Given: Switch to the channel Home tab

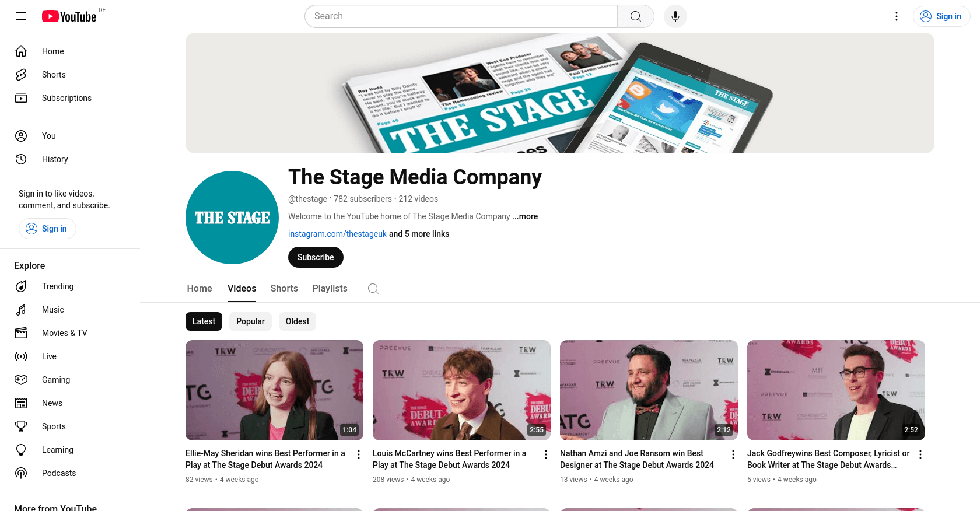Looking at the screenshot, I should pos(199,289).
